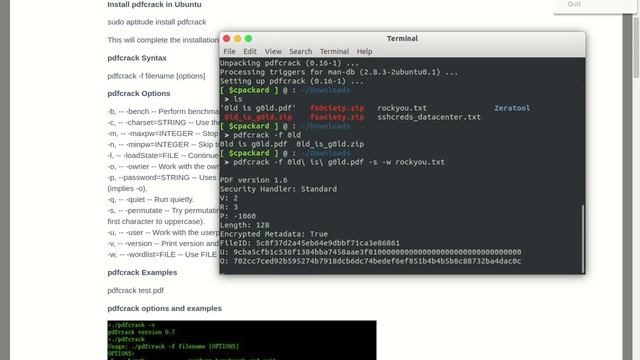Click the '-s, -- -permutate' option line
Image resolution: width=640 pixels, height=360 pixels.
[x=163, y=211]
